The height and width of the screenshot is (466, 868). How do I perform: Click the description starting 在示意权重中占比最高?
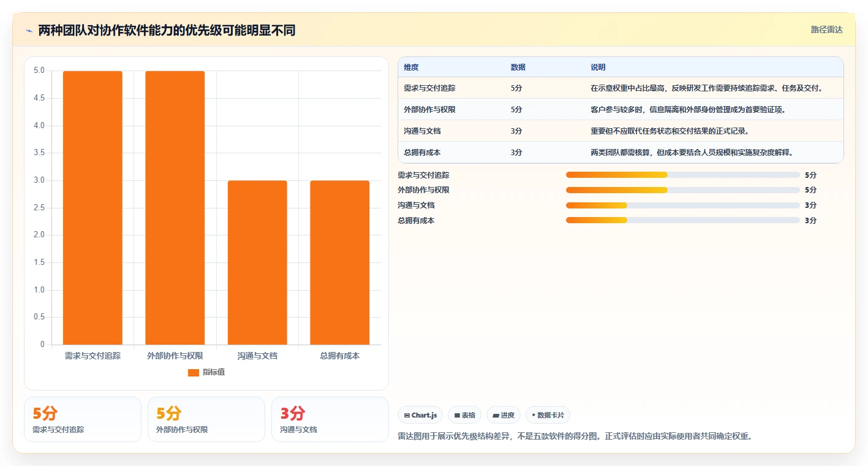pos(706,88)
